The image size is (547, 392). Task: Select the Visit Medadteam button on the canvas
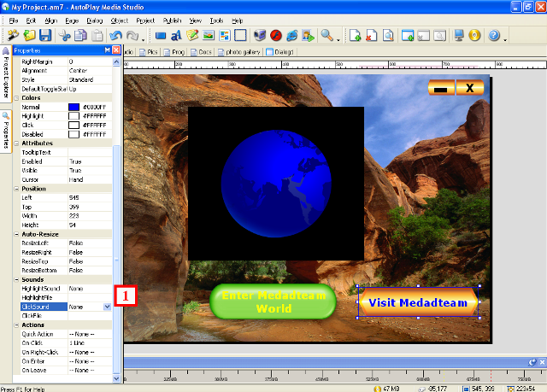(418, 302)
